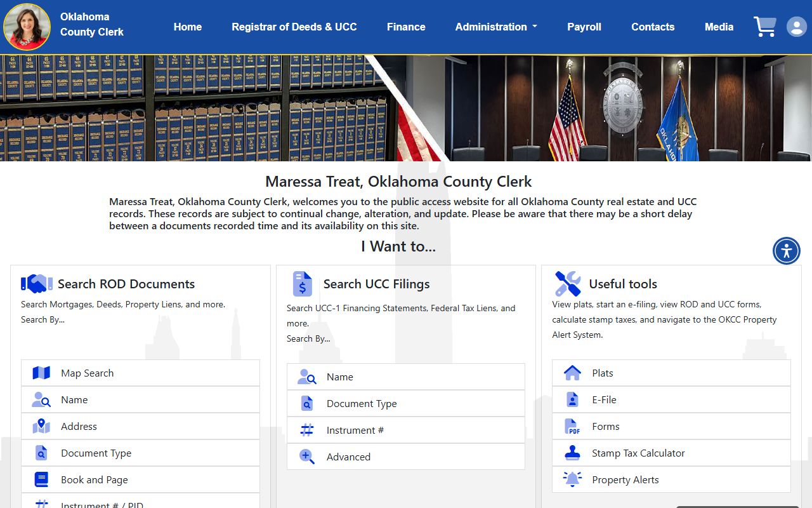Open the user account profile icon
Screen dimensions: 812x508
(x=797, y=27)
